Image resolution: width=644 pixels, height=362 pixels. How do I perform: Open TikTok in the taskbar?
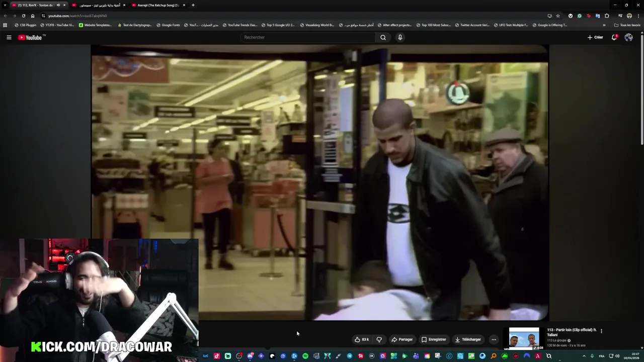click(217, 356)
